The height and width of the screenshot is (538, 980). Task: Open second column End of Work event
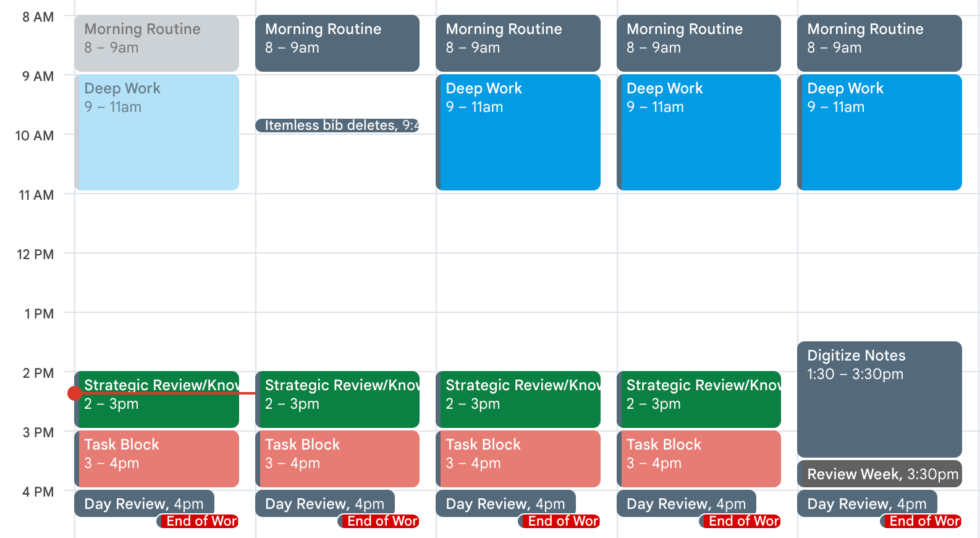point(378,521)
